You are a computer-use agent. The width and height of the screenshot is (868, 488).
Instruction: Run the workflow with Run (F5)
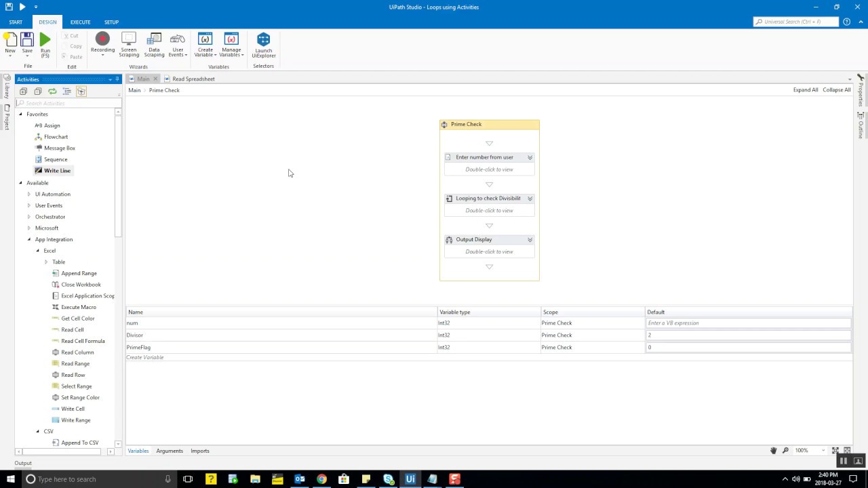tap(45, 45)
